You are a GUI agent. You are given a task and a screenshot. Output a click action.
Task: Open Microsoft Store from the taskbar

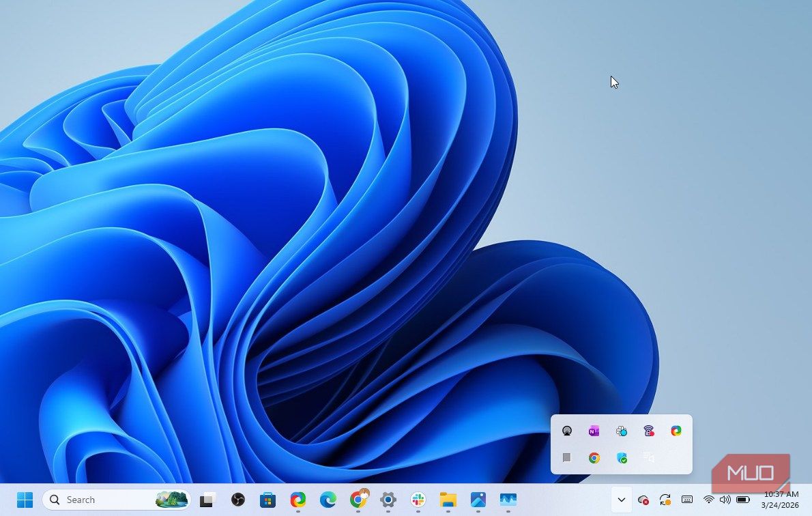267,500
